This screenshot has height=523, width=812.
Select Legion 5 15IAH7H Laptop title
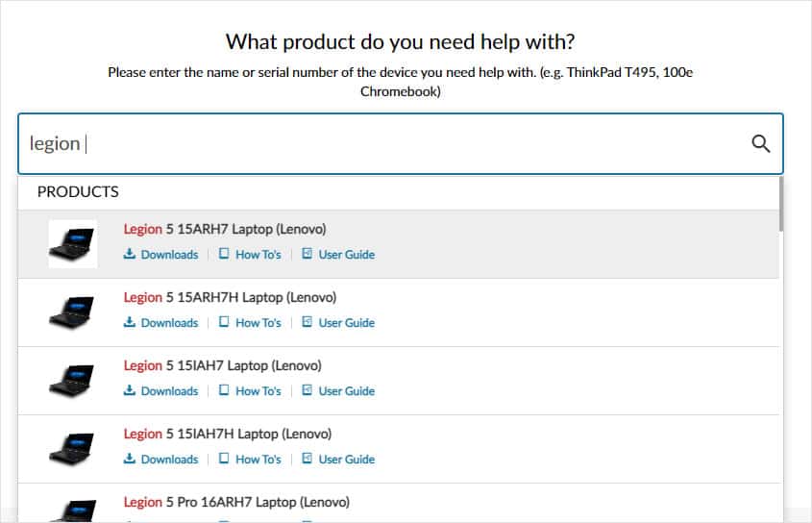point(228,435)
